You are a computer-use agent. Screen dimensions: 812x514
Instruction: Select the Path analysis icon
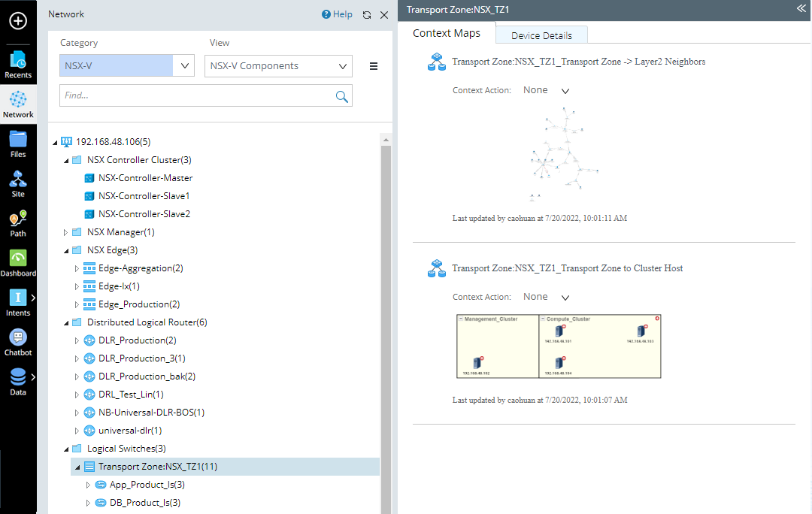[x=18, y=223]
